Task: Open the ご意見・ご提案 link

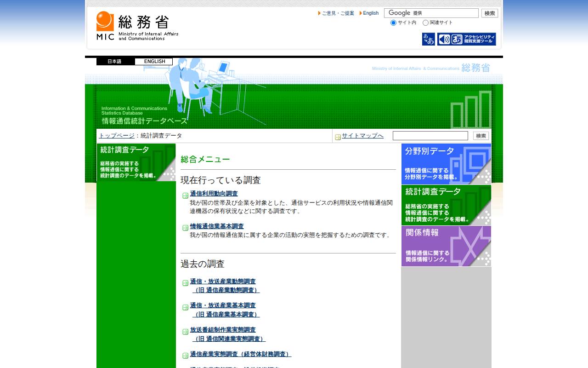Action: [x=338, y=13]
